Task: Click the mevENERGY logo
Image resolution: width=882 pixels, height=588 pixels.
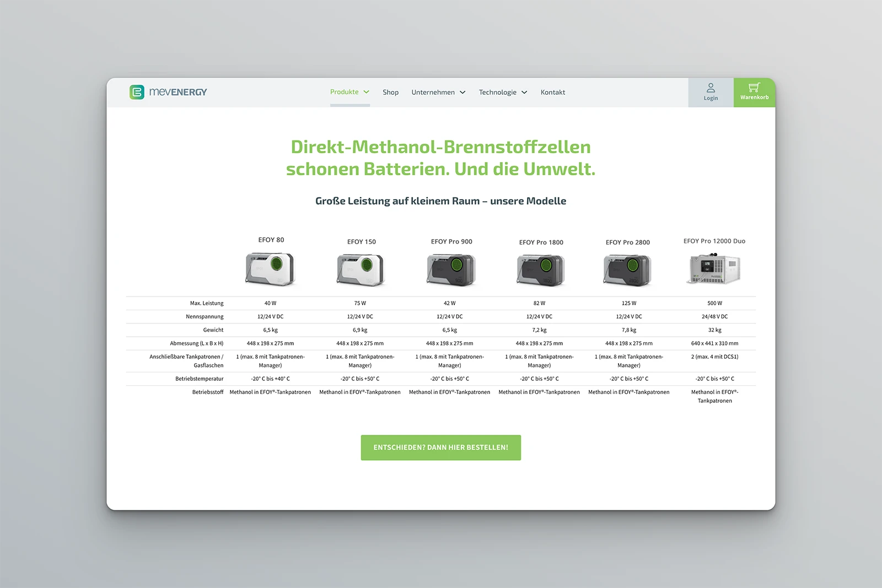Action: 168,92
